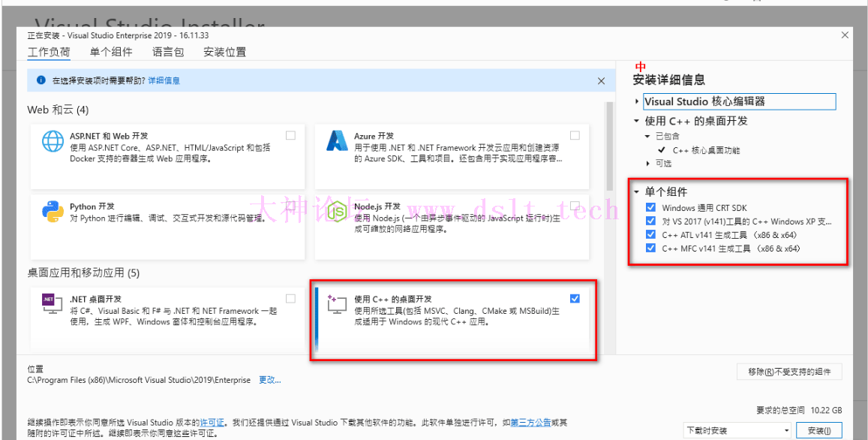Dismiss the help banner with its X
This screenshot has height=440, width=868.
601,81
